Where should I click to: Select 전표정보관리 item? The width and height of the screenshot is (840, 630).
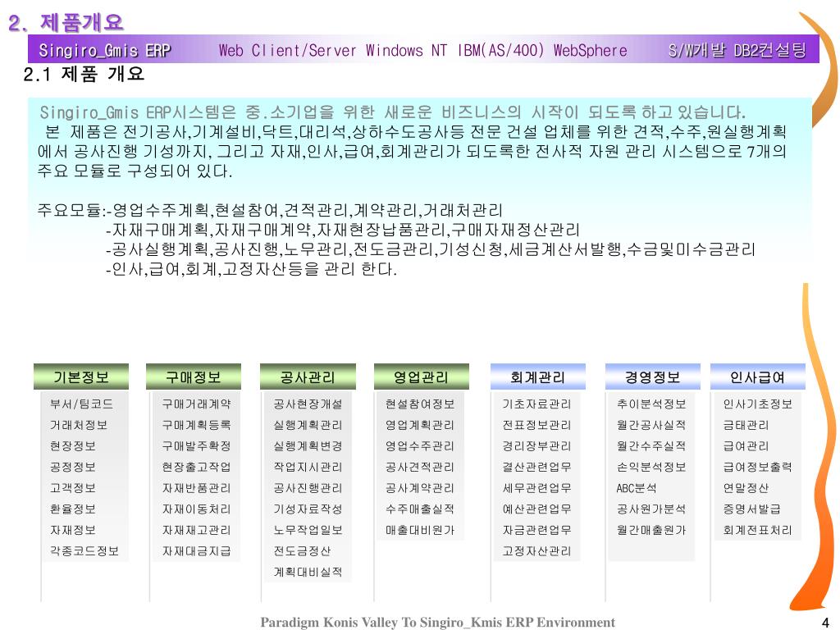[x=536, y=425]
